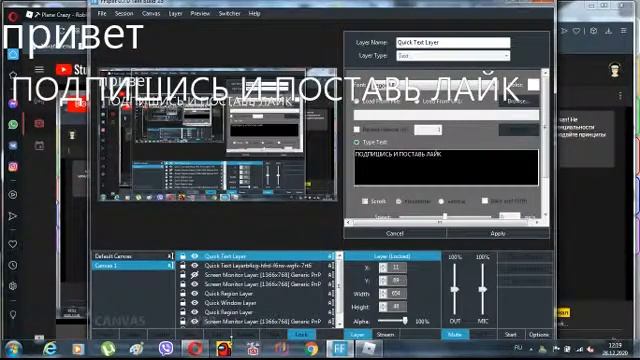640x360 pixels.
Task: Open the Preview menu
Action: (200, 13)
